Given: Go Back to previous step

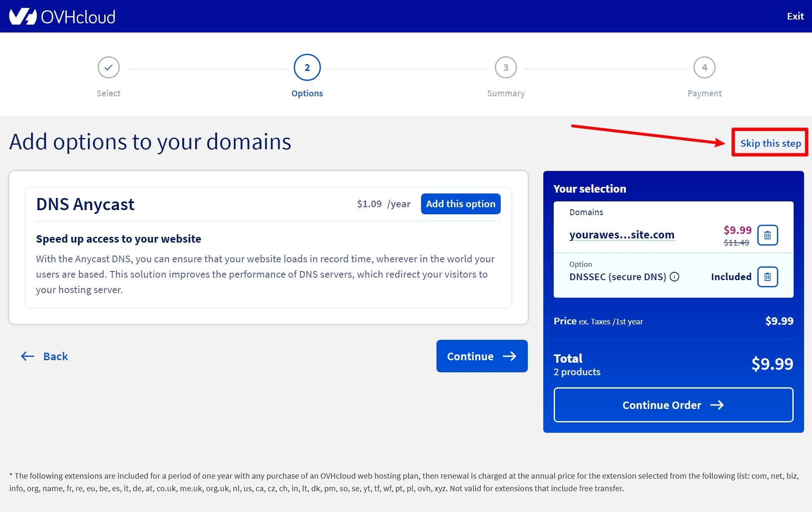Looking at the screenshot, I should (45, 356).
